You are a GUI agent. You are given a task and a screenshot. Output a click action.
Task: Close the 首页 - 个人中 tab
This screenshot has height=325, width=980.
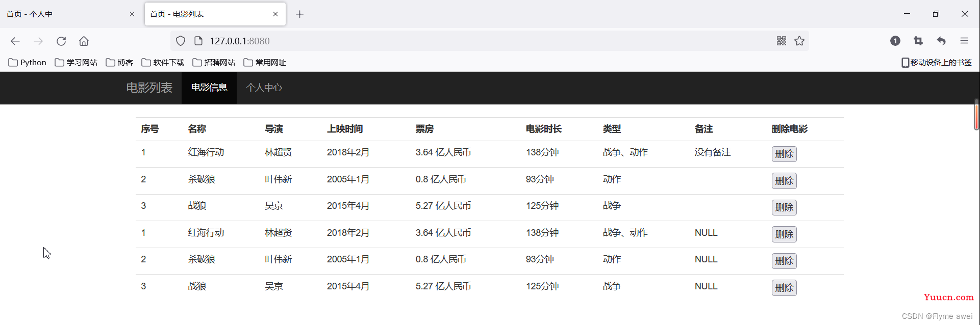pos(132,14)
